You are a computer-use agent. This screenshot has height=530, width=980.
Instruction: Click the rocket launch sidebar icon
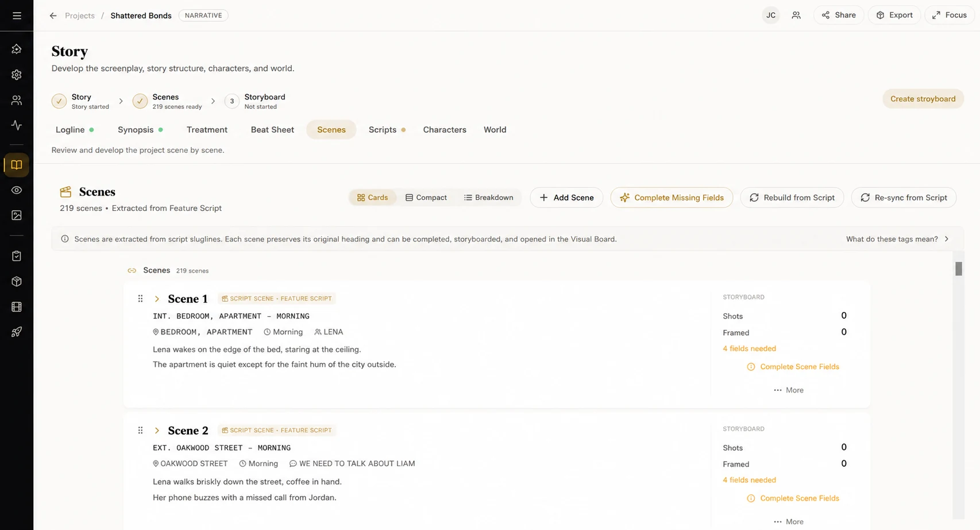[17, 332]
